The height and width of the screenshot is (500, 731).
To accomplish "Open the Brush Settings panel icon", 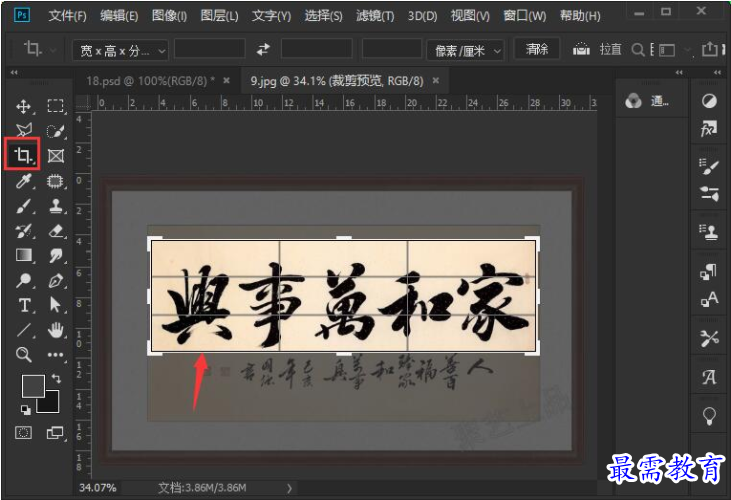I will pos(709,167).
